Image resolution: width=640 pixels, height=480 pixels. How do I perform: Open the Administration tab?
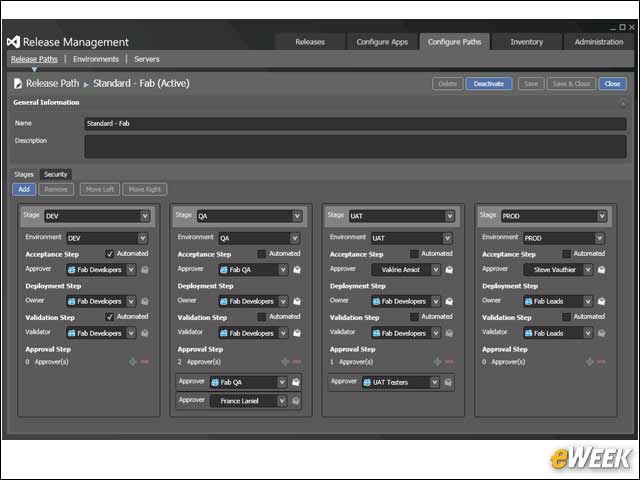pos(599,42)
